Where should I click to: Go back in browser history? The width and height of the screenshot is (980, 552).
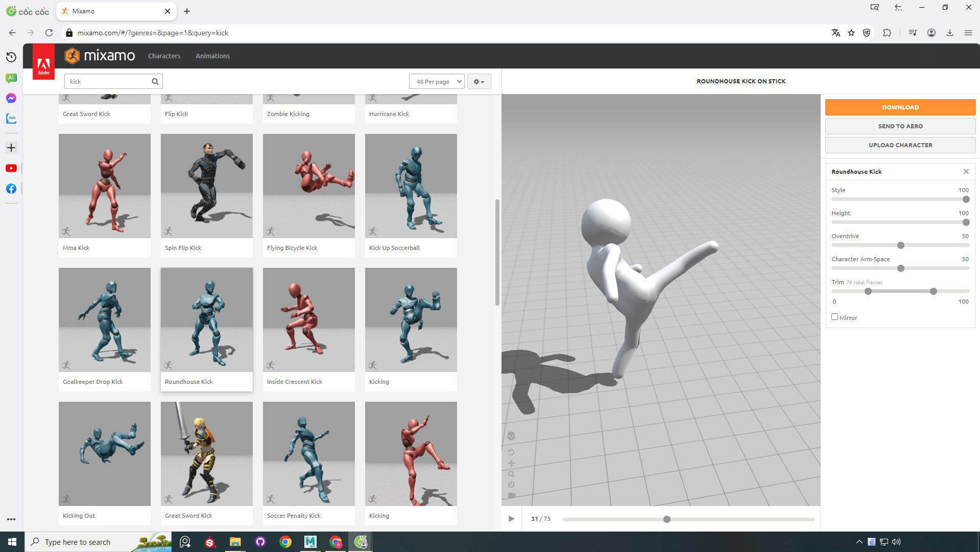12,33
